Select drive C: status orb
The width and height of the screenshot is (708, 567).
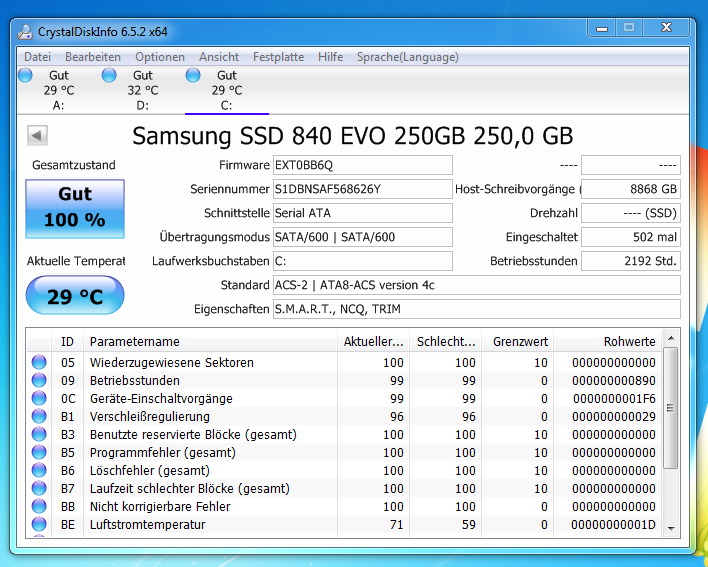193,75
